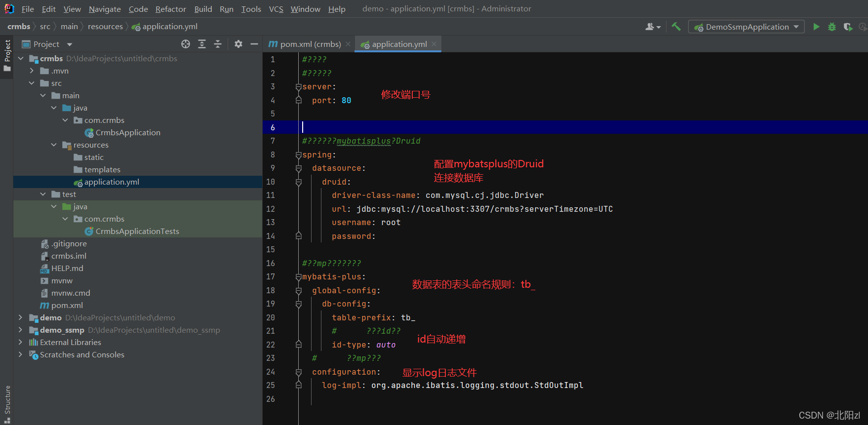This screenshot has width=868, height=425.
Task: Open the Build menu
Action: pyautogui.click(x=203, y=9)
